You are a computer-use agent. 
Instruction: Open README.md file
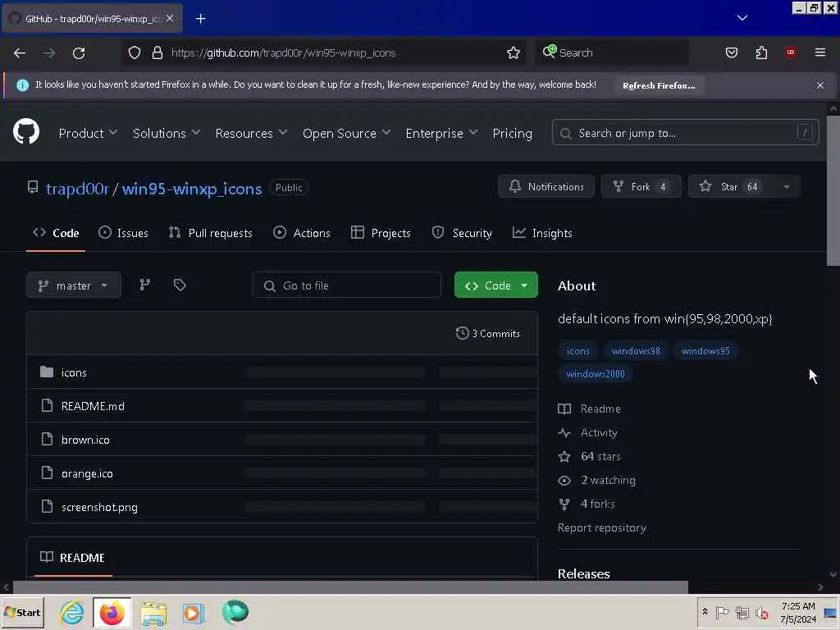click(93, 406)
